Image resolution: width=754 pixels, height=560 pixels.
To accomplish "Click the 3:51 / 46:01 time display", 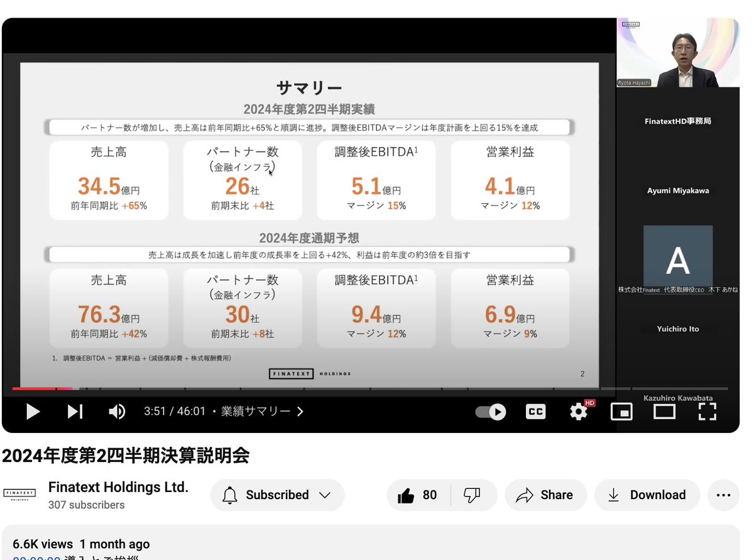I will coord(175,412).
